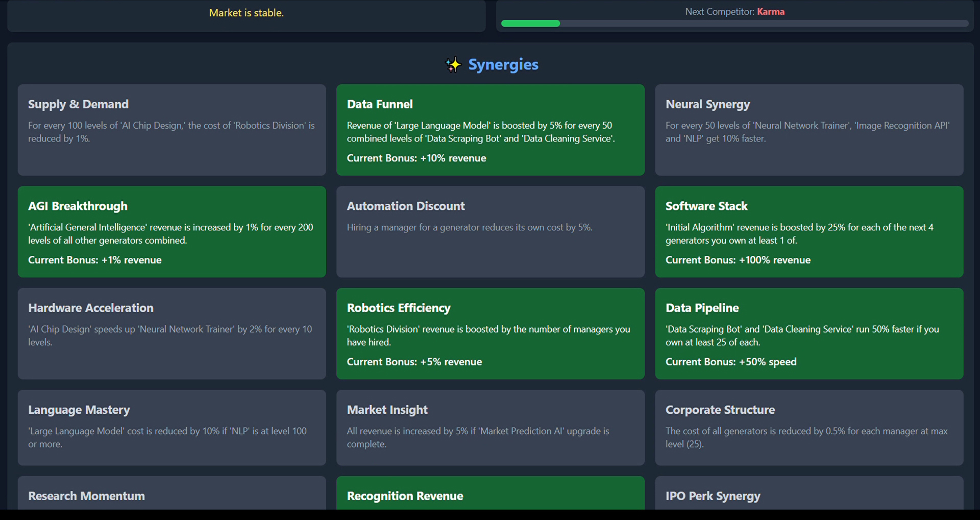Image resolution: width=980 pixels, height=520 pixels.
Task: Click the sparkles icon beside Synergies heading
Action: coord(453,64)
